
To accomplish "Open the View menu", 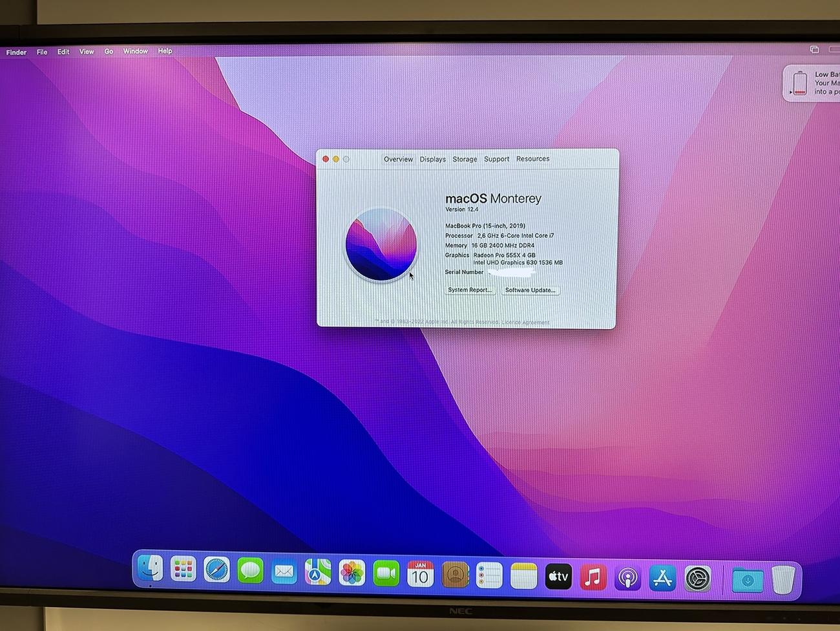I will 87,52.
